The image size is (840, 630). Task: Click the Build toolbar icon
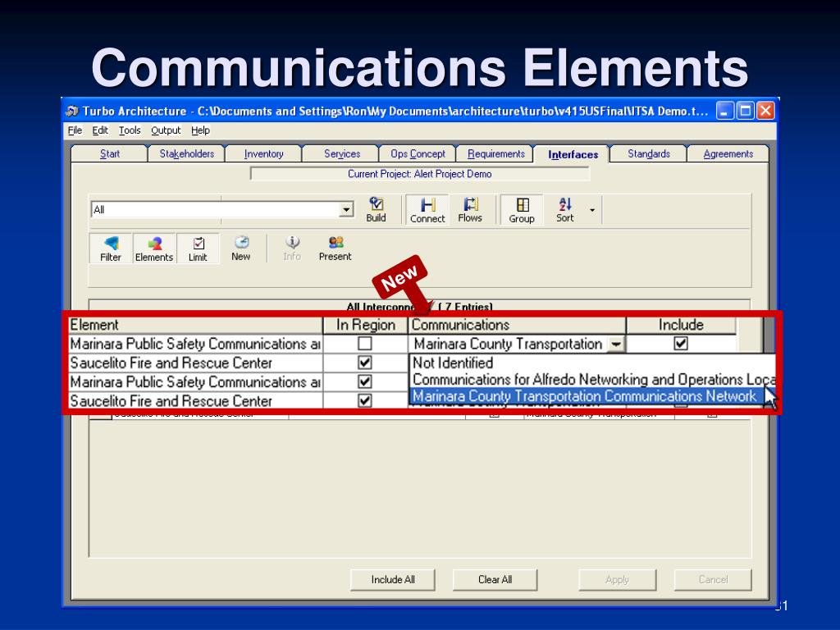click(x=376, y=209)
